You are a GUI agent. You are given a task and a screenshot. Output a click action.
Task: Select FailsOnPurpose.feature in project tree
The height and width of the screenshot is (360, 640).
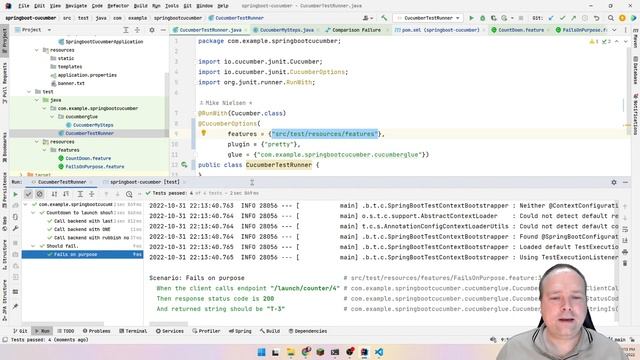[x=95, y=167]
